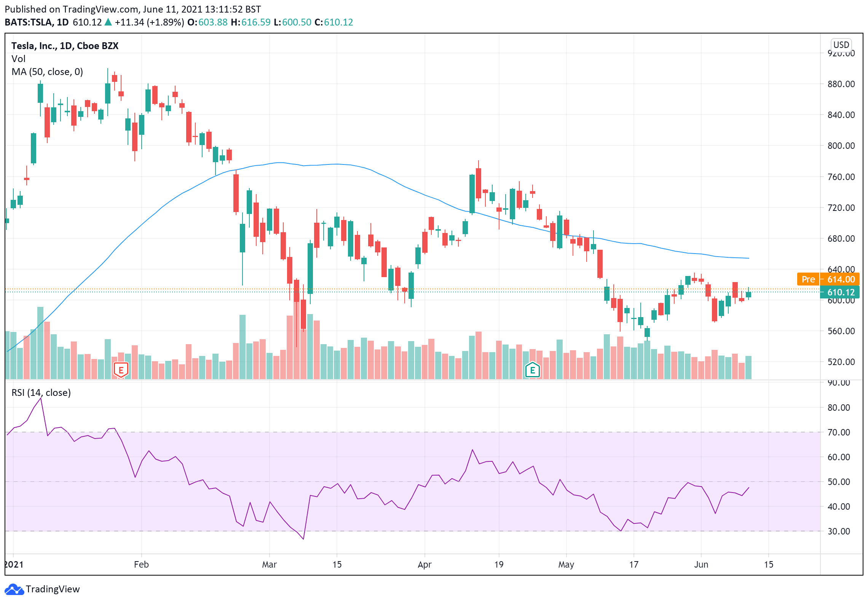Click the high value H:616.59

pyautogui.click(x=251, y=22)
